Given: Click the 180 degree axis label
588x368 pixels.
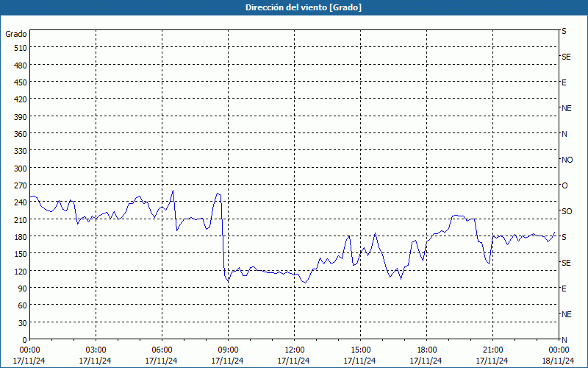Looking at the screenshot, I should [21, 237].
